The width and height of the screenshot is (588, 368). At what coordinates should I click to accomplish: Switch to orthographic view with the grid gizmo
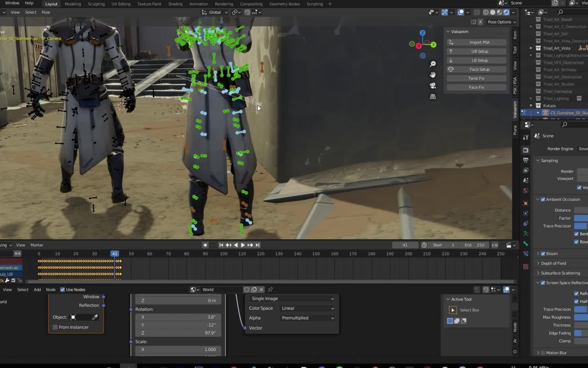pos(433,96)
